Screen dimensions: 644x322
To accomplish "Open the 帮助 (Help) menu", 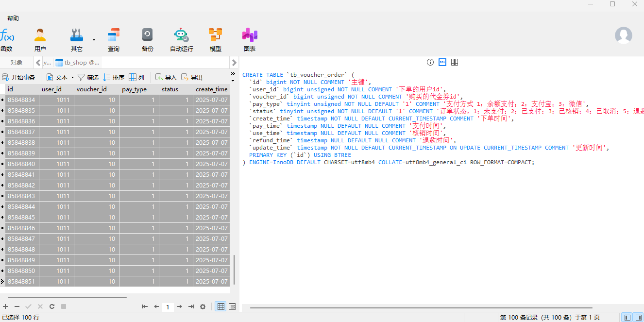I will [x=13, y=18].
